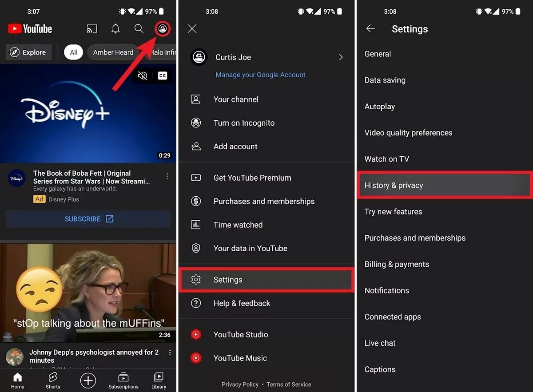
Task: Open Purchases and memberships in account menu
Action: [266, 201]
